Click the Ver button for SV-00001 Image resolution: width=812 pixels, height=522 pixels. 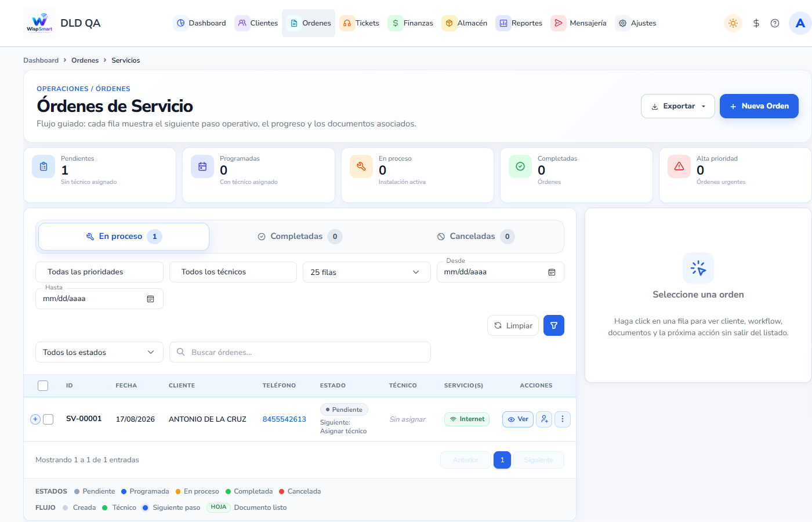(518, 419)
